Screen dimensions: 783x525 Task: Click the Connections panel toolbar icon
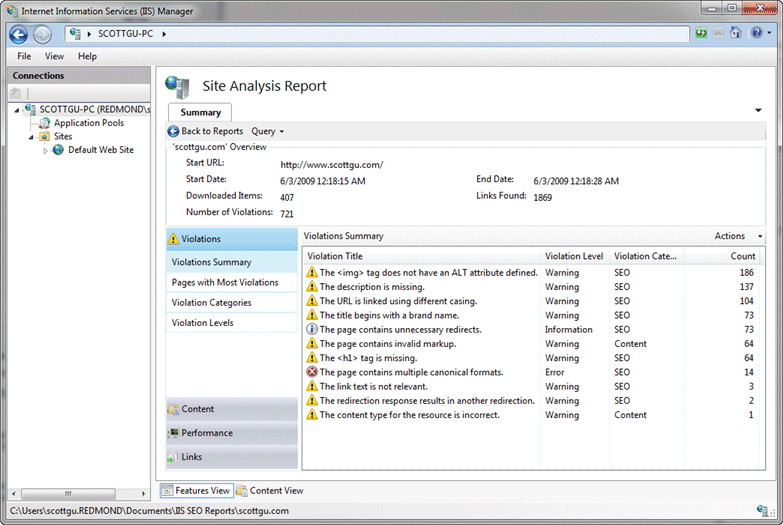[15, 93]
